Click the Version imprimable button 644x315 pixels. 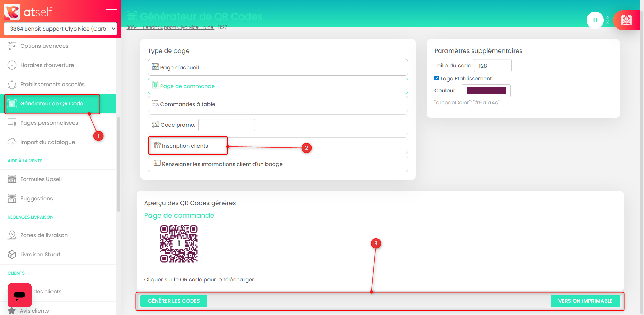point(585,301)
